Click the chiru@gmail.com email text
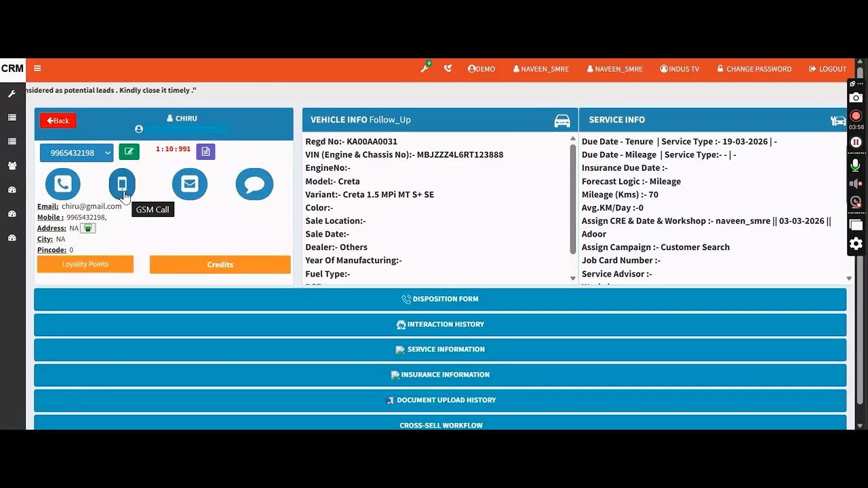The image size is (868, 488). tap(92, 206)
